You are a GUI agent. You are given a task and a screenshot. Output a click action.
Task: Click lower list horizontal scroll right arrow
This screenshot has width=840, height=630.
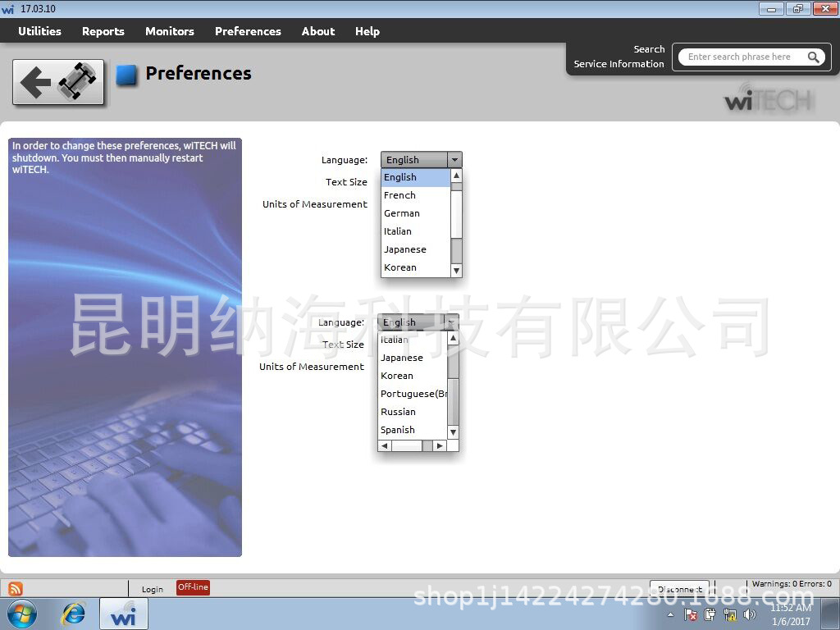(x=440, y=445)
